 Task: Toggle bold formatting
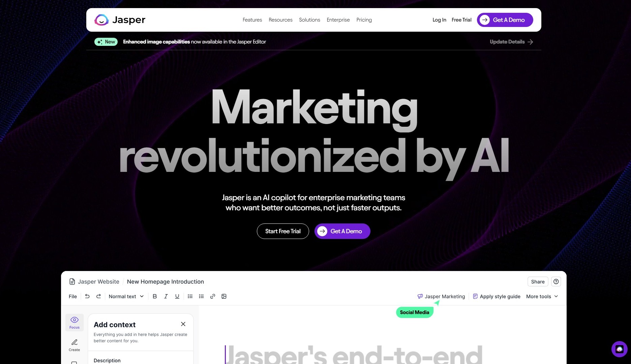pyautogui.click(x=155, y=296)
